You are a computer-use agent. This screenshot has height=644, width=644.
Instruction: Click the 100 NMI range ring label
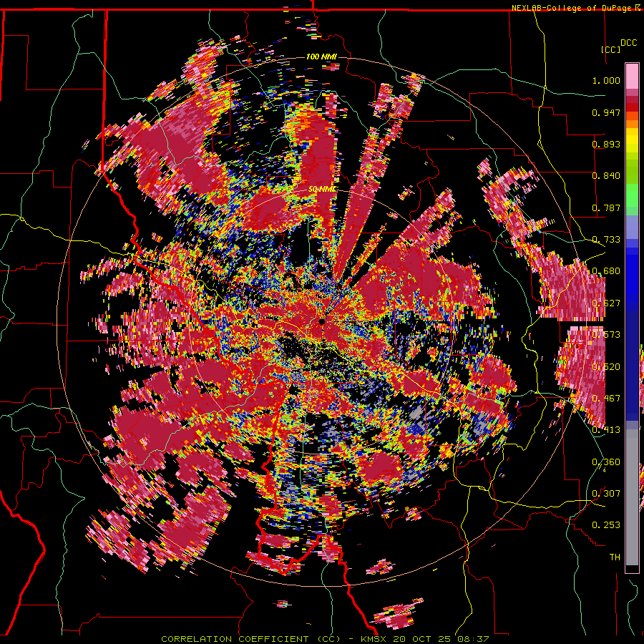[x=321, y=57]
